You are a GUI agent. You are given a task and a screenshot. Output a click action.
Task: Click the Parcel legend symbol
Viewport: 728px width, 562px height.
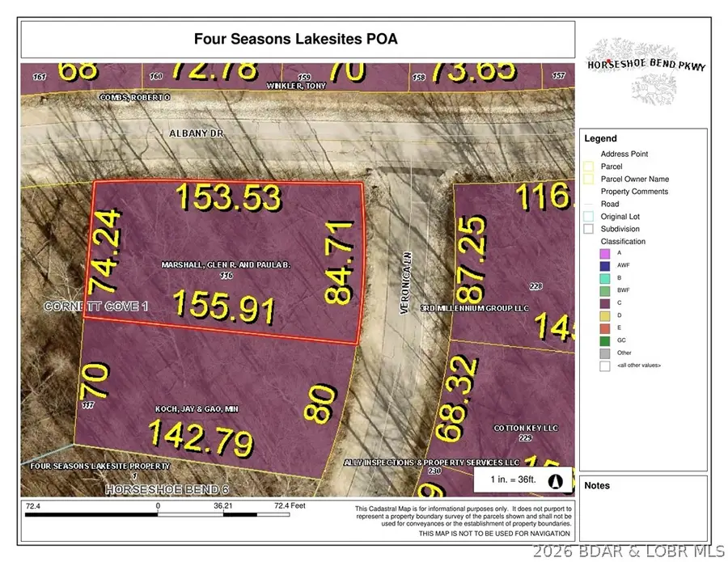pyautogui.click(x=589, y=166)
